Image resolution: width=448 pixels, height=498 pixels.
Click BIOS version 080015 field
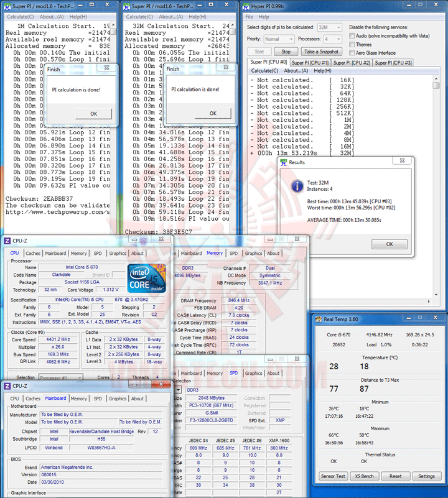click(101, 474)
